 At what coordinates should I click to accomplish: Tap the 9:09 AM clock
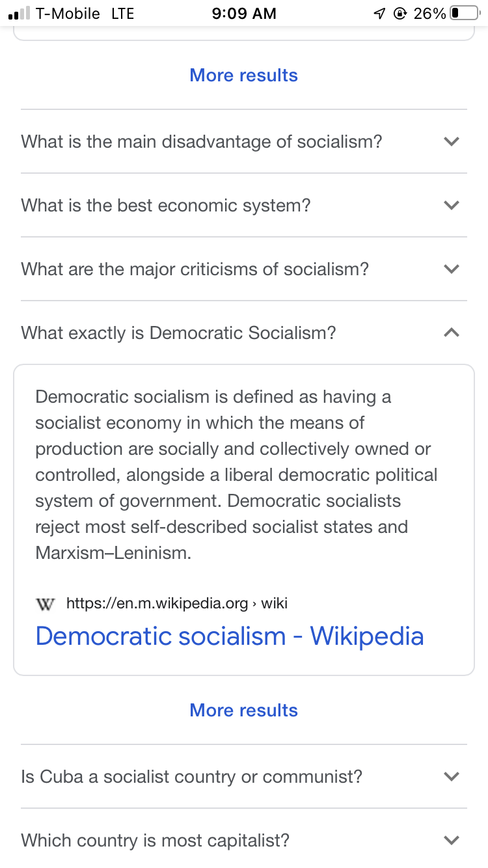[244, 14]
